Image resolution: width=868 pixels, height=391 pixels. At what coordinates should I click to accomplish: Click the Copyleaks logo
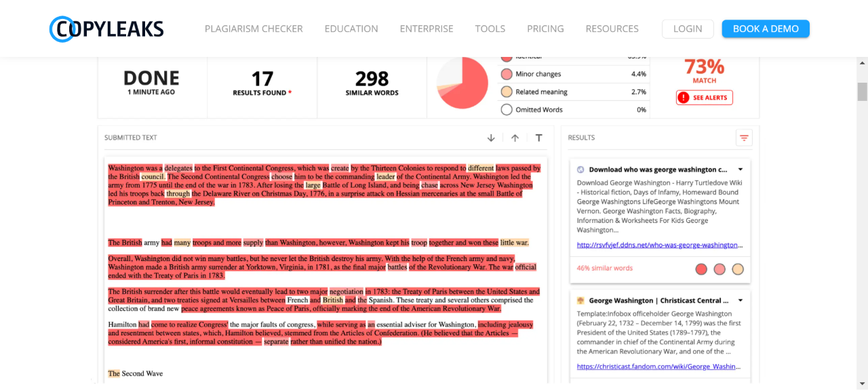tap(106, 28)
